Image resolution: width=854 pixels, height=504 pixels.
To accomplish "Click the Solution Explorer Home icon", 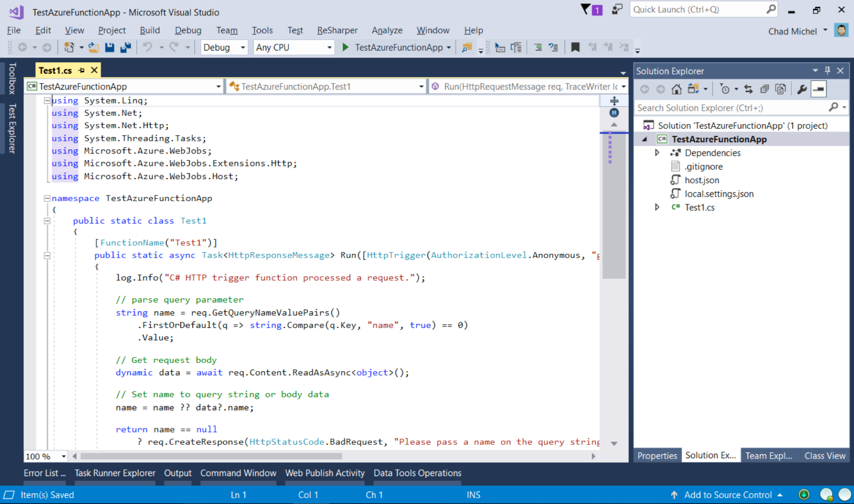I will [676, 89].
